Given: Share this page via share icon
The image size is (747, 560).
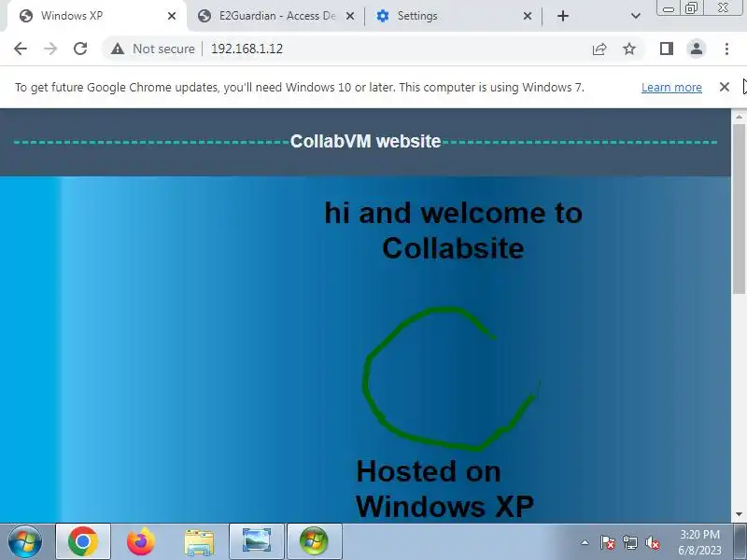Looking at the screenshot, I should pyautogui.click(x=599, y=49).
